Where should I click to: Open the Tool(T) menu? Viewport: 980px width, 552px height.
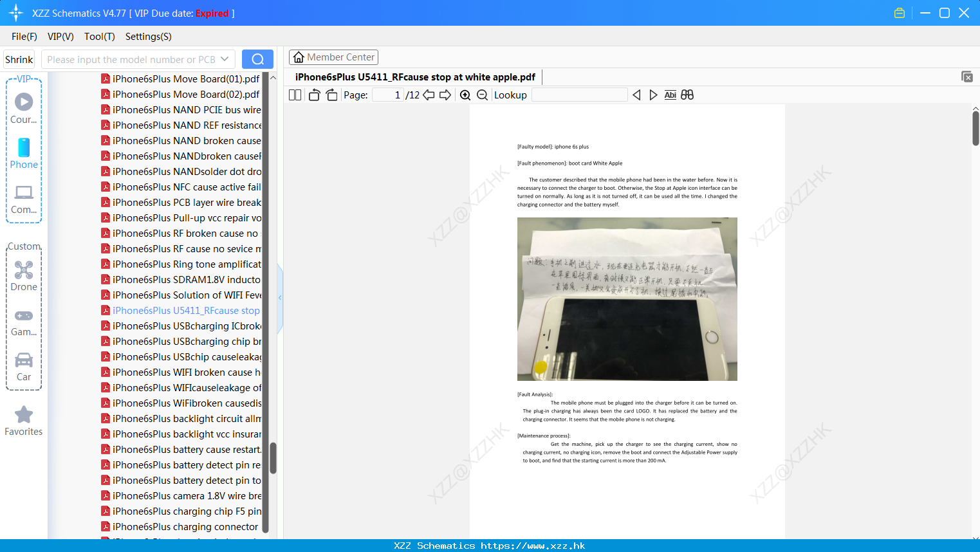point(99,37)
